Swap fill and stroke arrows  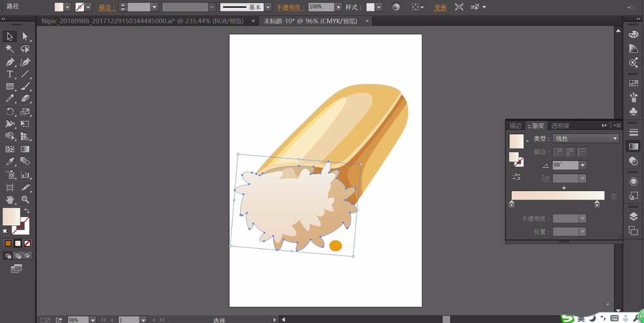pos(26,210)
